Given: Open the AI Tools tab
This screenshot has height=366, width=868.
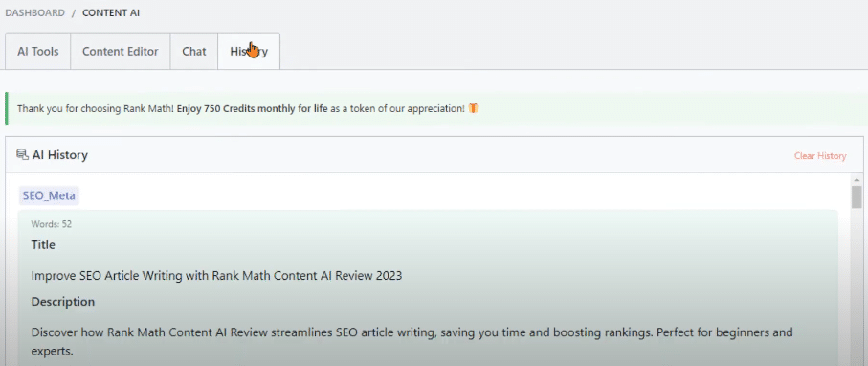Looking at the screenshot, I should pyautogui.click(x=37, y=52).
